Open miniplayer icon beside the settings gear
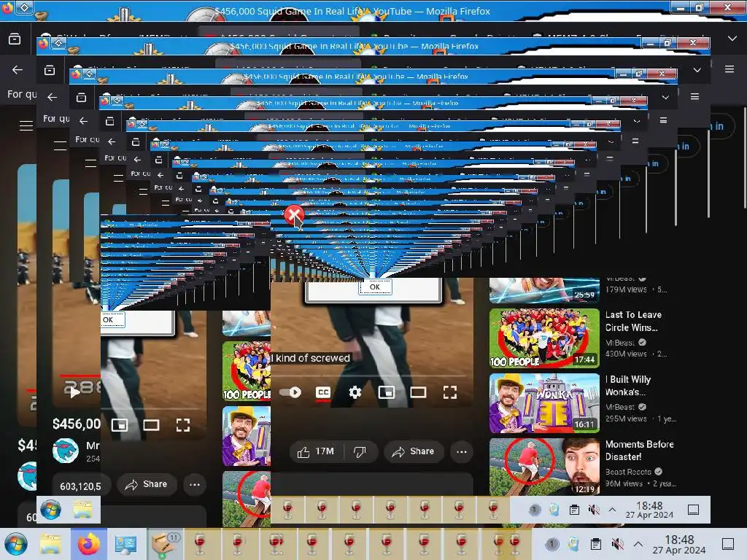 pyautogui.click(x=387, y=392)
